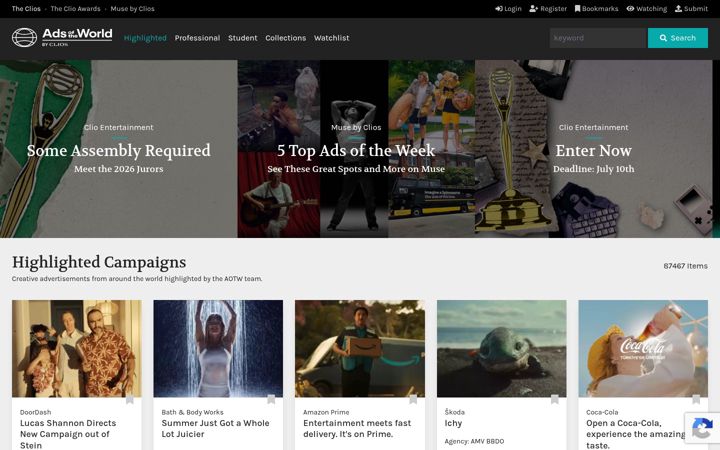720x450 pixels.
Task: Open 'Open a Coca-Cola' campaign title
Action: [x=636, y=434]
